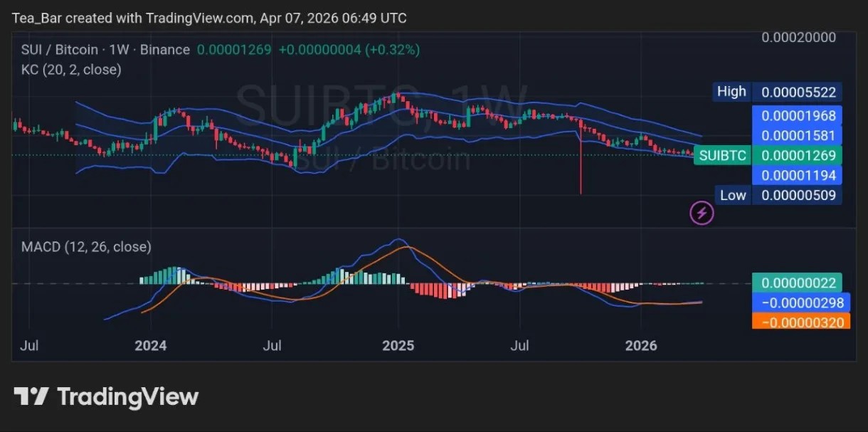Open the TradingView wordmark link
Screen dimensions: 868x432
tap(127, 396)
